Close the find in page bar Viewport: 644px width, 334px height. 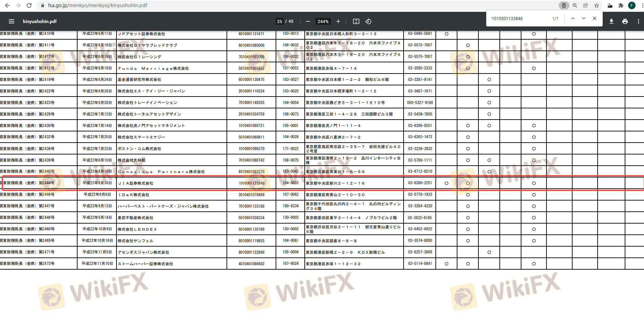[x=594, y=18]
